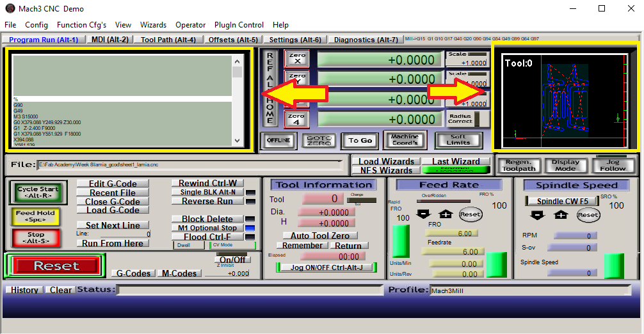Open the Function Cfg's menu
This screenshot has height=334, width=644.
(81, 25)
